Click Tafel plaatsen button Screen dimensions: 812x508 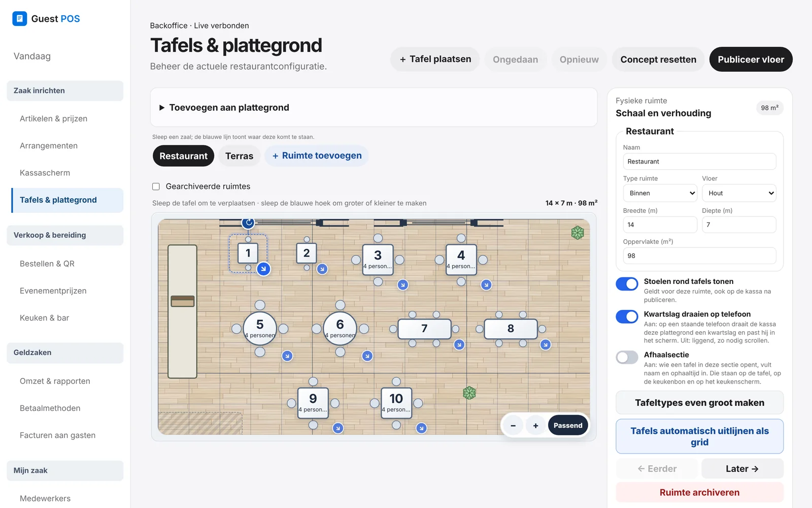click(x=435, y=59)
